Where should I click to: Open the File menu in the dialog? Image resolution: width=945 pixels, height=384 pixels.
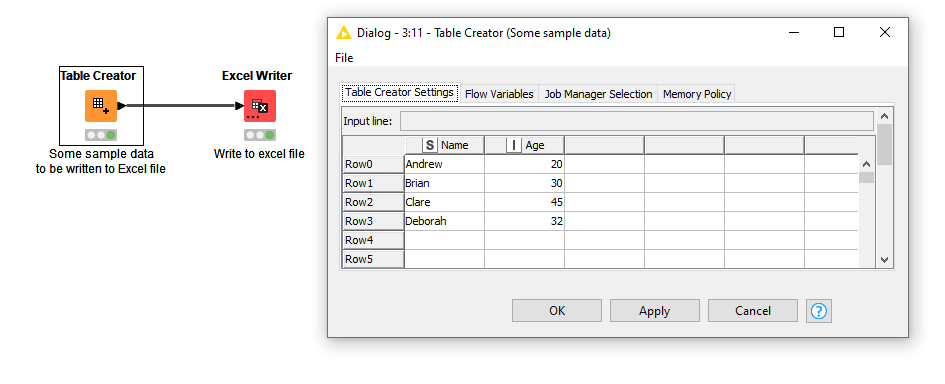[344, 58]
